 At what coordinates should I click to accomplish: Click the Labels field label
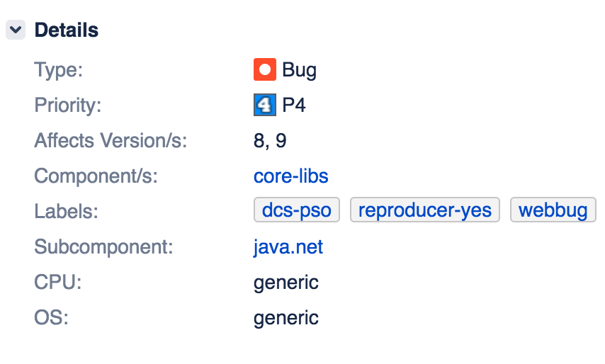tap(66, 212)
